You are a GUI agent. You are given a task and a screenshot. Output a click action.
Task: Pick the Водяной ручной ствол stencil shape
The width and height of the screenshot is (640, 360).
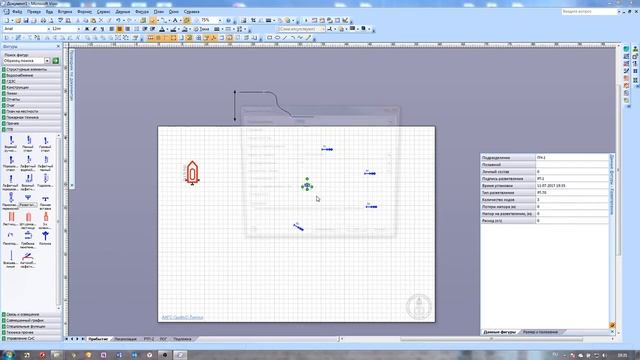click(x=11, y=144)
